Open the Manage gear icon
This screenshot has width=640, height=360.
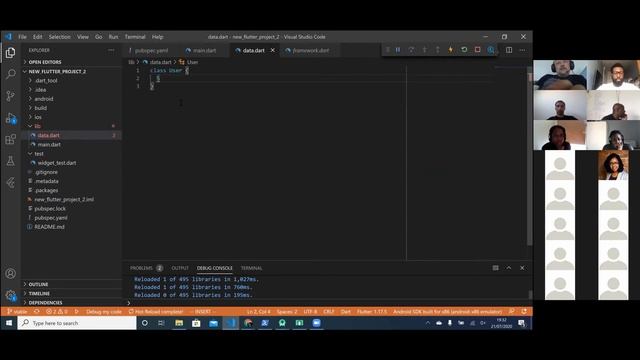(11, 295)
